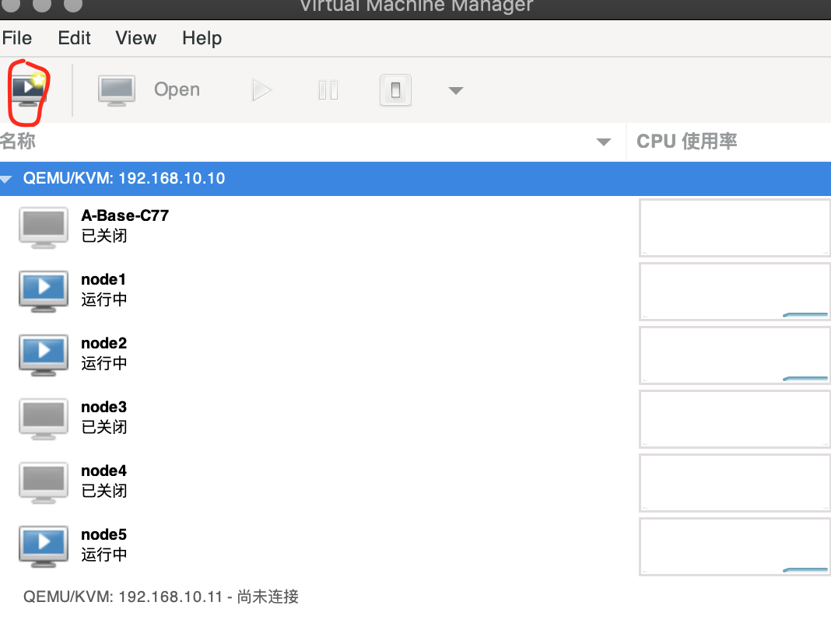
Task: Click the CPU usage graph for node2
Action: pos(735,355)
